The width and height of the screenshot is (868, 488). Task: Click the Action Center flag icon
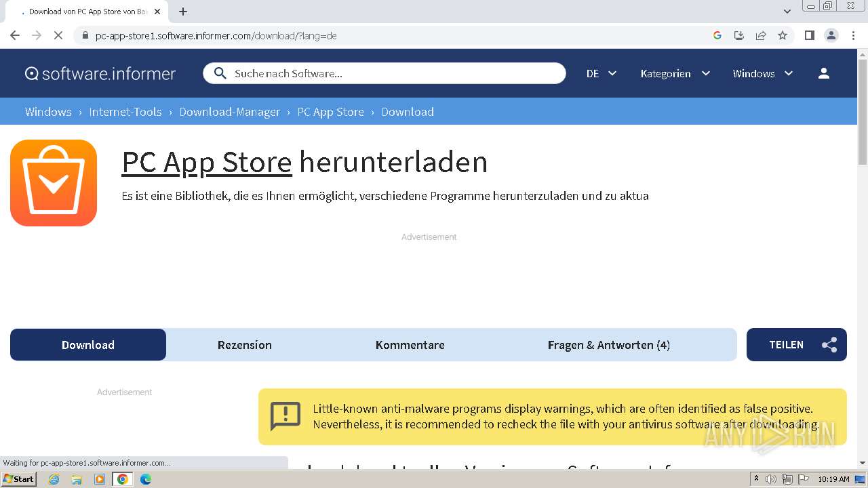coord(804,479)
